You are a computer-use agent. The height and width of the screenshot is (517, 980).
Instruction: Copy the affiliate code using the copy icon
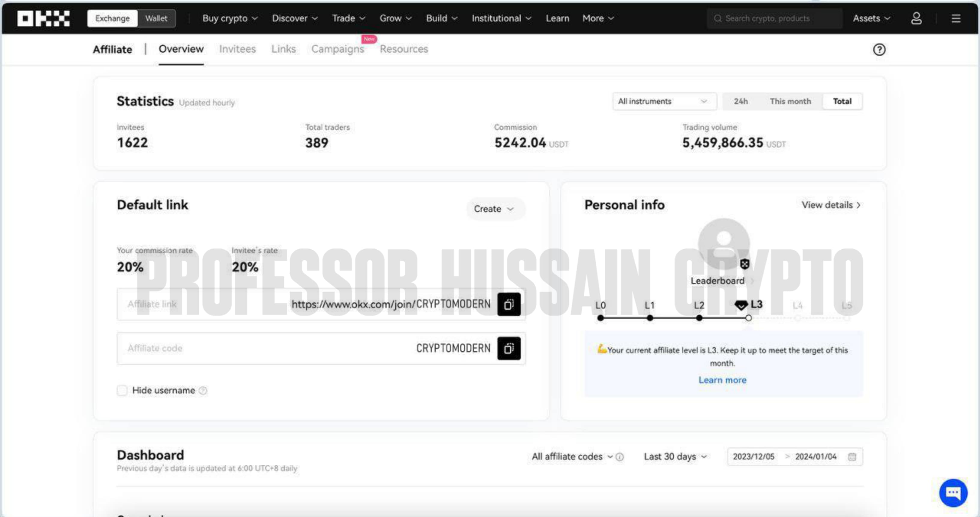pos(509,348)
